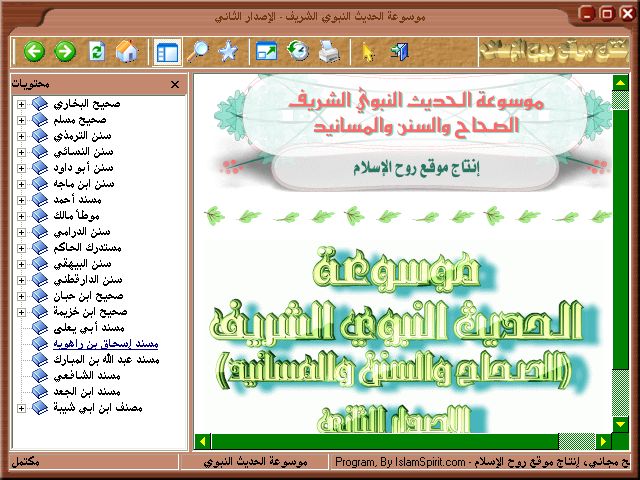This screenshot has height=480, width=640.
Task: Click the book icon beside سنن الدرامي
Action: (40, 232)
